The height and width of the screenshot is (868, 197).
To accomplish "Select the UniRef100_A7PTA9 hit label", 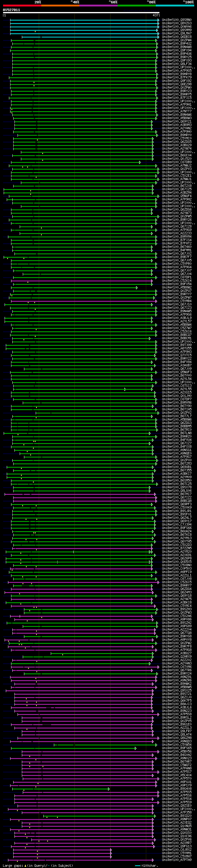I will (177, 860).
